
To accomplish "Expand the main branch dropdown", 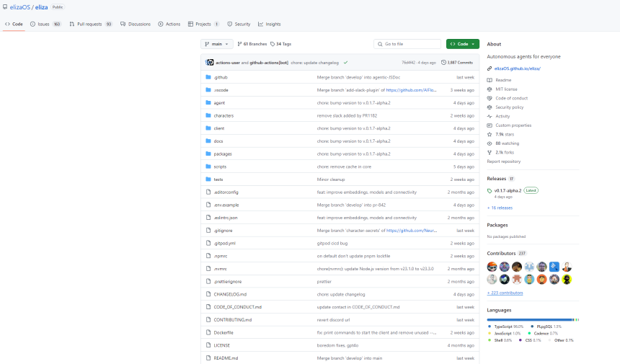I will [x=217, y=44].
